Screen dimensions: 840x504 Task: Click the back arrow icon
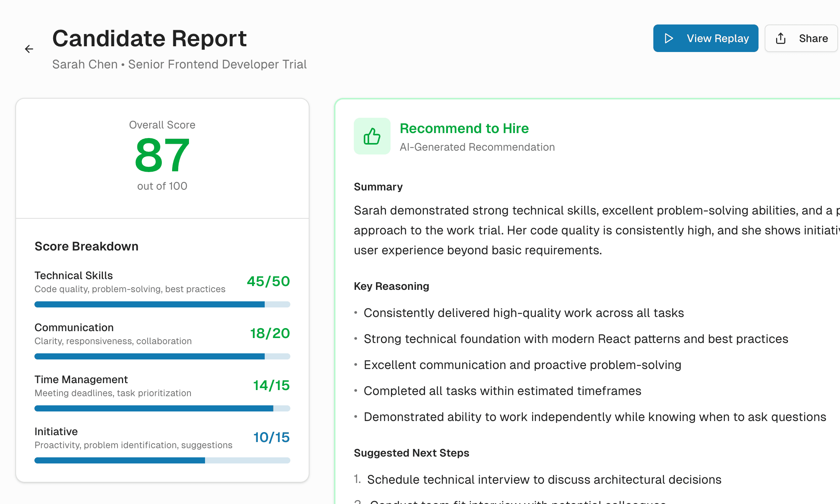click(29, 49)
